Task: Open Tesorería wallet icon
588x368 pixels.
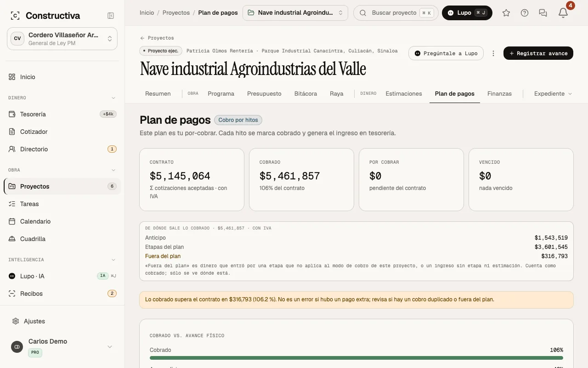Action: [x=12, y=114]
